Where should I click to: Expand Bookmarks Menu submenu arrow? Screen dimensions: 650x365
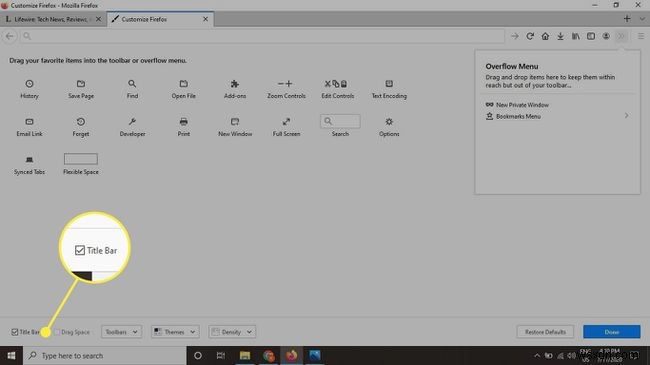(626, 116)
